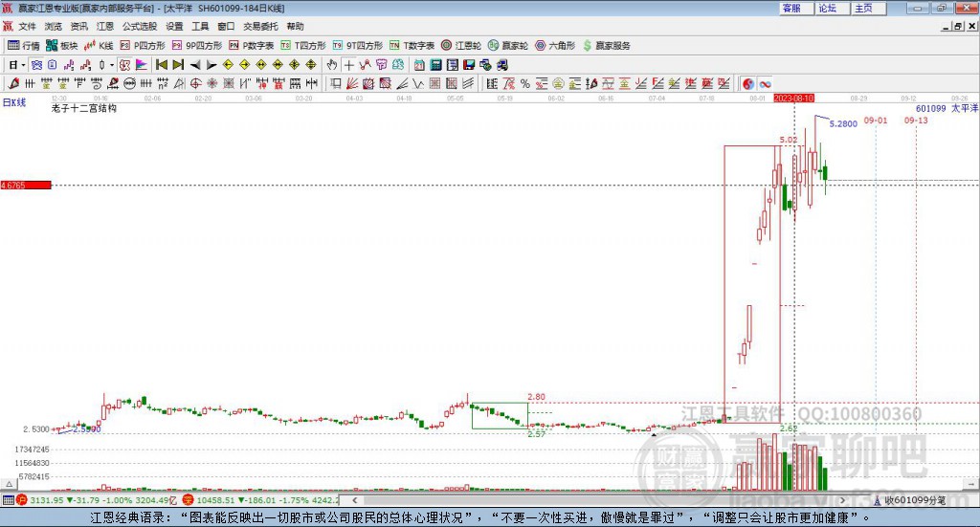Click the 客服 customer service button
The height and width of the screenshot is (527, 980).
tap(795, 8)
